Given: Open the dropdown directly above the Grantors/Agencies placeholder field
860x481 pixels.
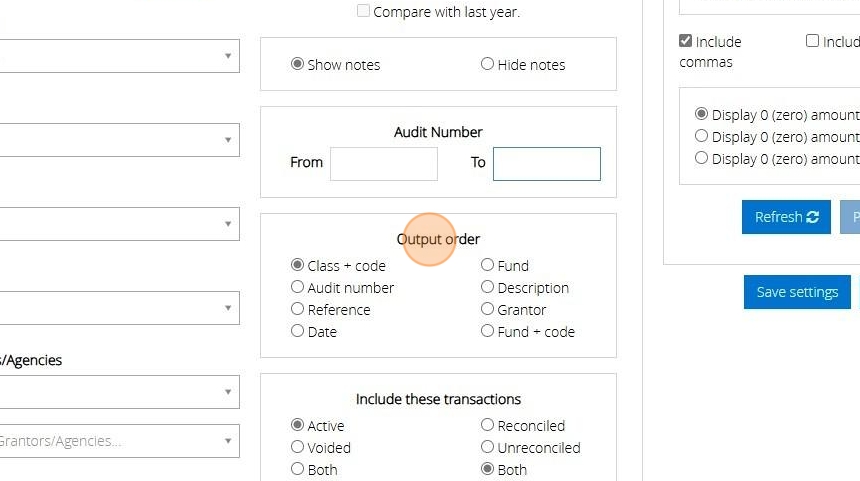Looking at the screenshot, I should click(x=120, y=391).
